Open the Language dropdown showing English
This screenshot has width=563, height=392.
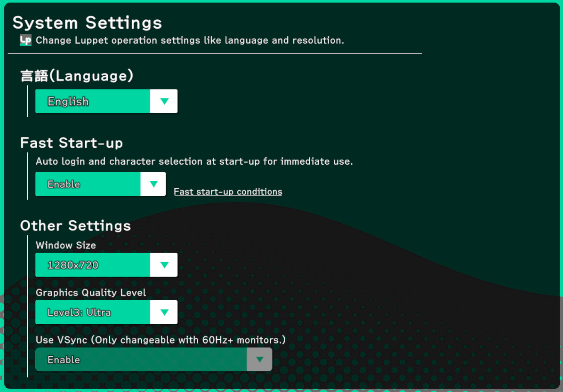[x=93, y=101]
